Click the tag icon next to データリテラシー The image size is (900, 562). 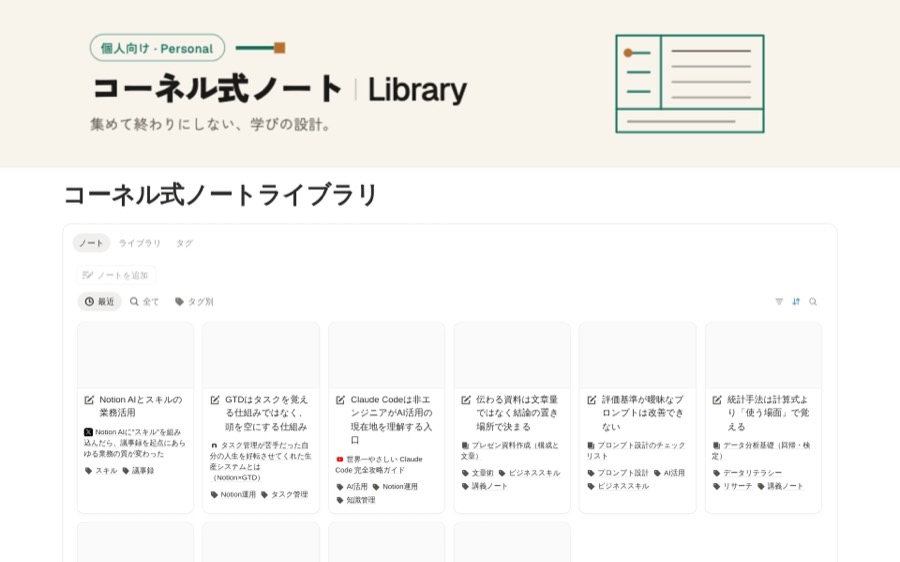tap(717, 473)
